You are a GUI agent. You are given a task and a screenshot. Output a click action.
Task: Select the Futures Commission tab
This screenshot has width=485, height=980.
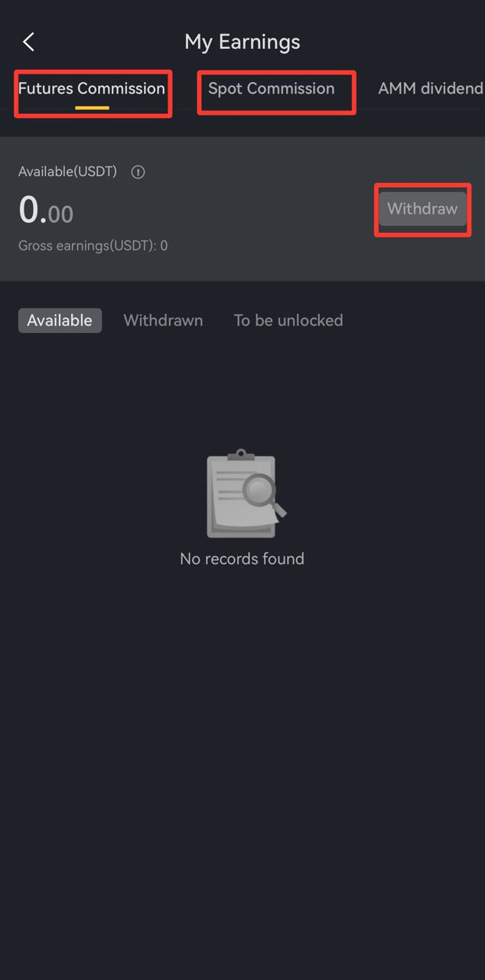click(x=92, y=89)
